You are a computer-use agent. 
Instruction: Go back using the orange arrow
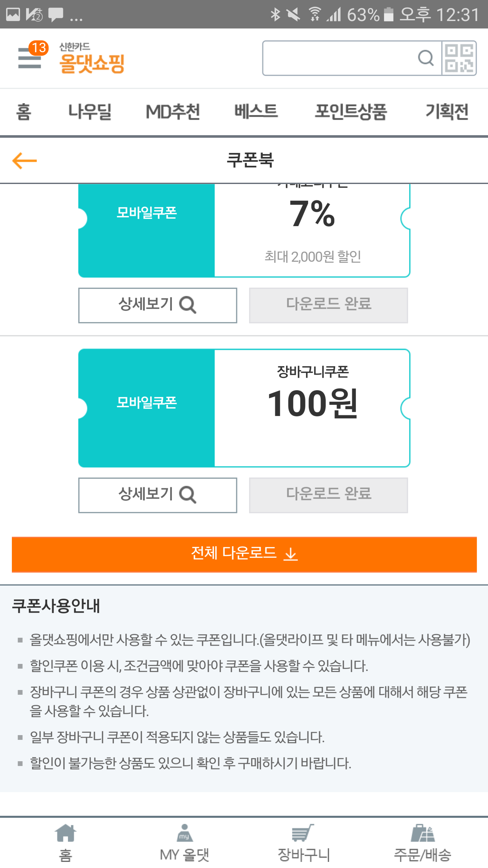[24, 160]
